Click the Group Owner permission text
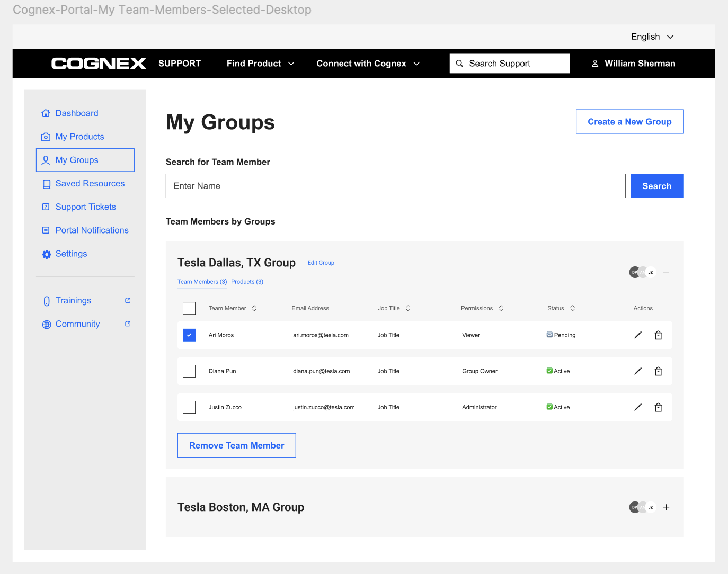Viewport: 728px width, 574px height. (480, 371)
